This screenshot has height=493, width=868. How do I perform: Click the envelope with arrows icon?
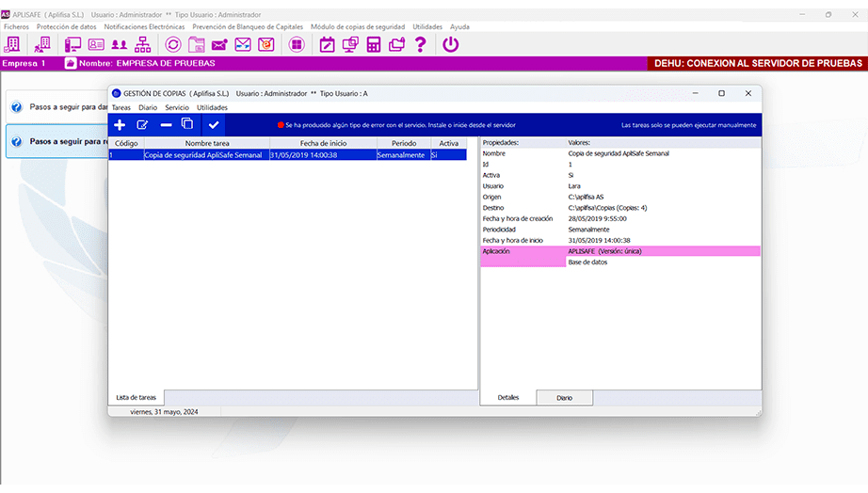click(243, 44)
